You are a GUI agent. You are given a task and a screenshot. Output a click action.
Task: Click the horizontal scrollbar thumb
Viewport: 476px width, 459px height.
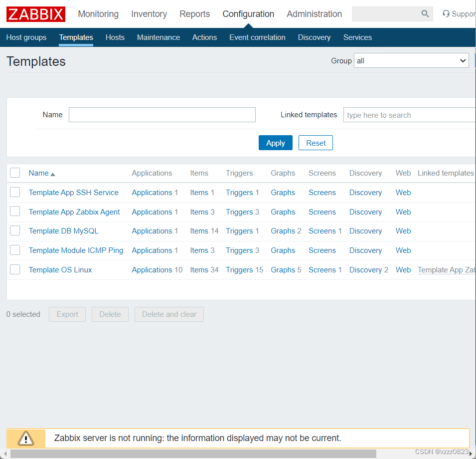click(193, 454)
